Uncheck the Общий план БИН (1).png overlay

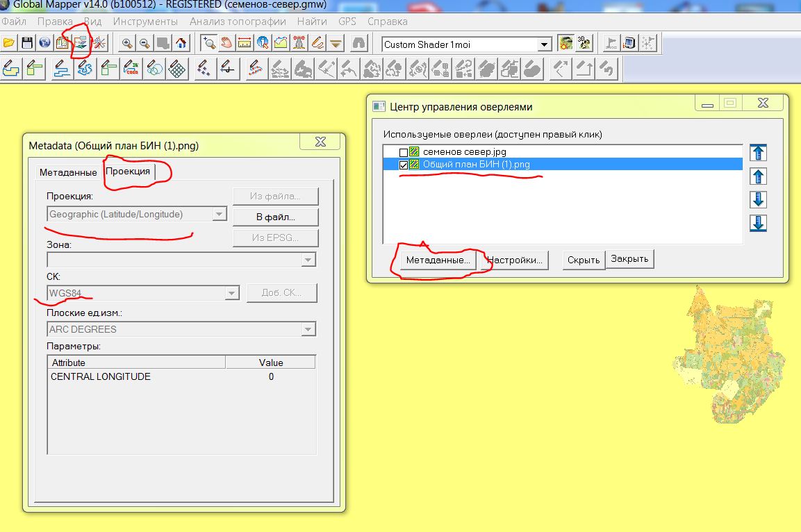point(404,165)
